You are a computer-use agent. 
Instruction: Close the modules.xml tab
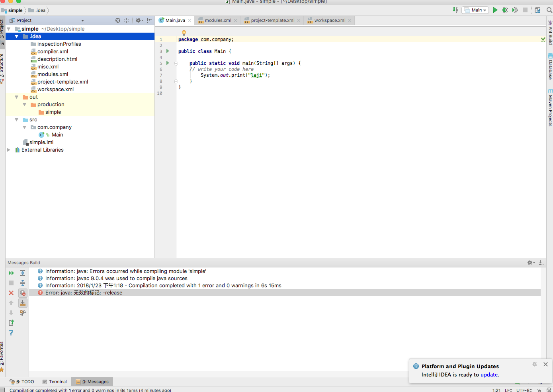[236, 21]
